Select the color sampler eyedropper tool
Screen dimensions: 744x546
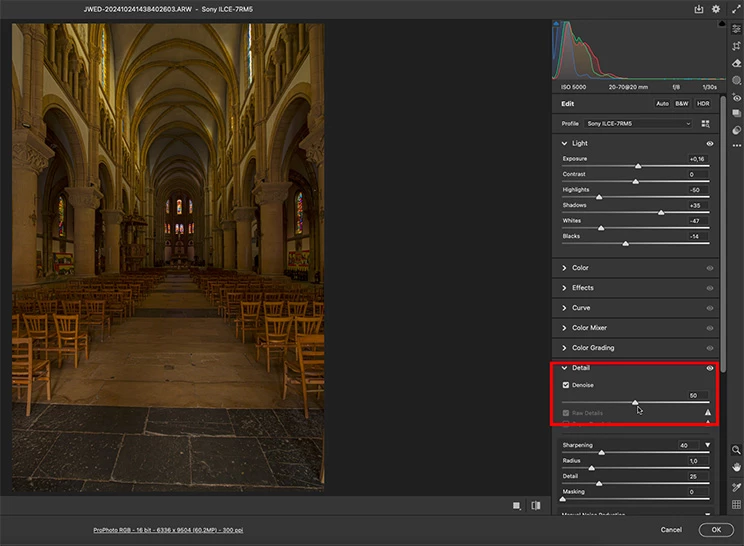(x=736, y=487)
